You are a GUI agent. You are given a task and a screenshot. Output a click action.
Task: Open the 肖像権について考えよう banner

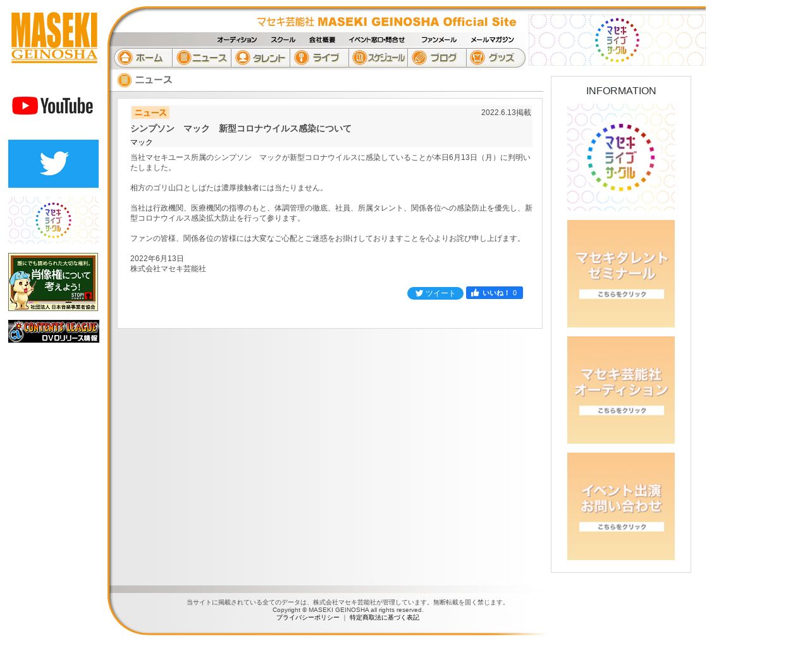coord(53,282)
